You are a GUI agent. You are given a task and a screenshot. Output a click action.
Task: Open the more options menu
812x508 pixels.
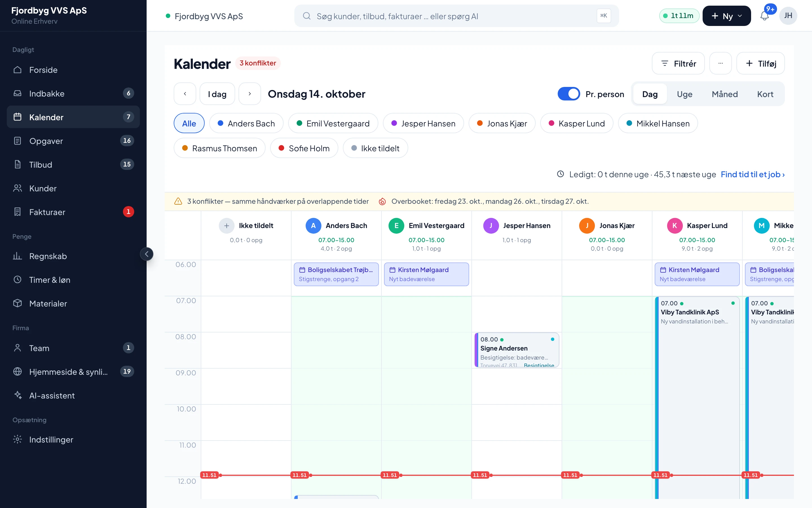pyautogui.click(x=720, y=63)
